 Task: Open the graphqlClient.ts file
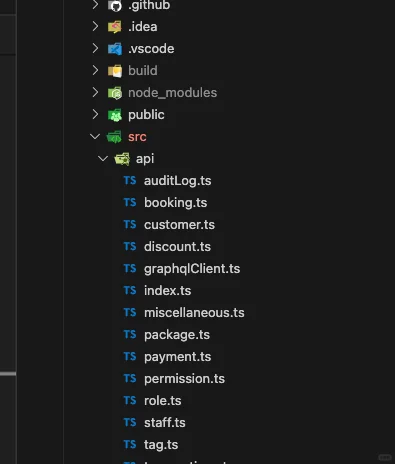pos(192,269)
